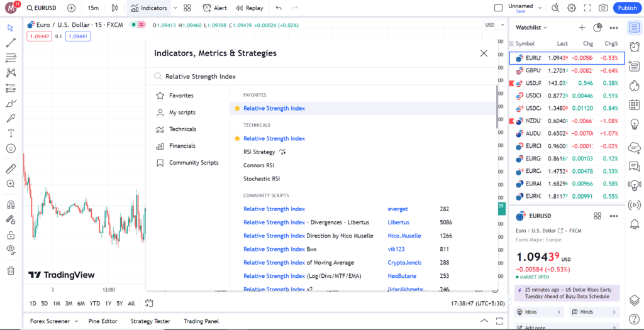
Task: Open Stochastic RSI indicator
Action: point(262,179)
